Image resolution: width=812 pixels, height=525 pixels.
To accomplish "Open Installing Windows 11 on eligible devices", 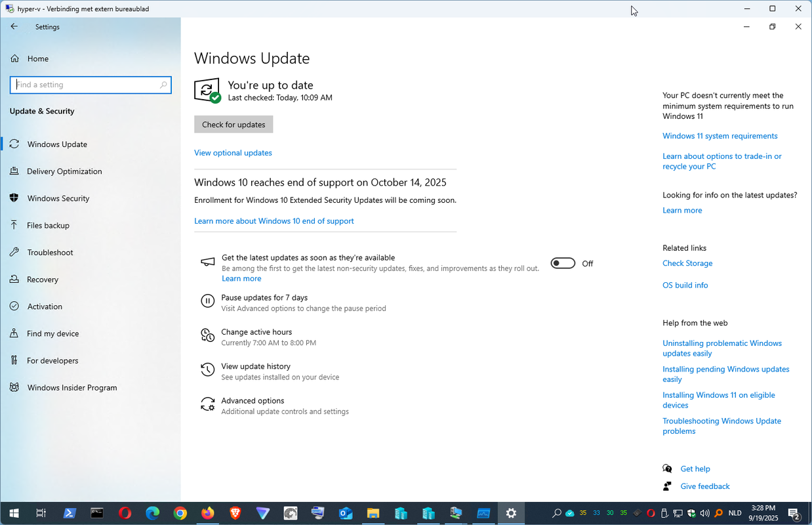I will 719,400.
